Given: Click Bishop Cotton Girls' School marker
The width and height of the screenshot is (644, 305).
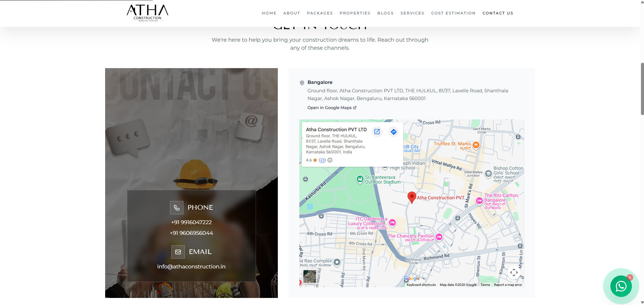Looking at the screenshot, I should coord(488,174).
